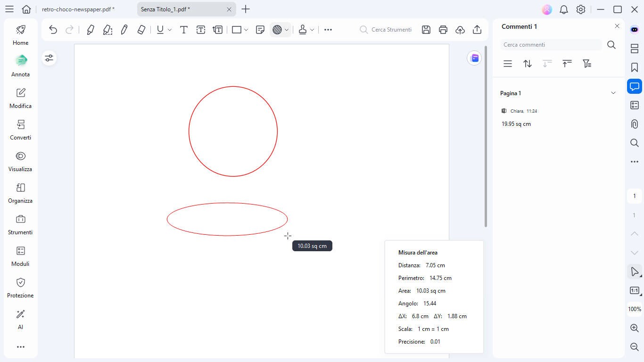Open a new tab
The image size is (644, 362).
point(246,9)
